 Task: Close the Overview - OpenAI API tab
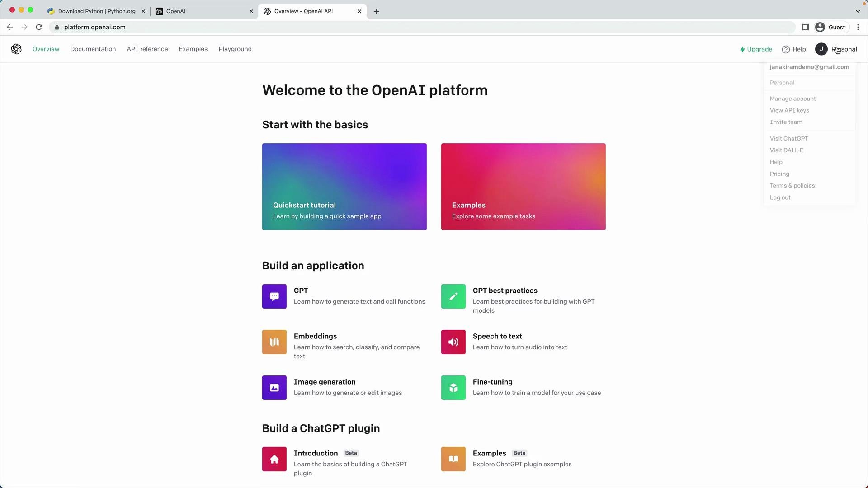(359, 11)
